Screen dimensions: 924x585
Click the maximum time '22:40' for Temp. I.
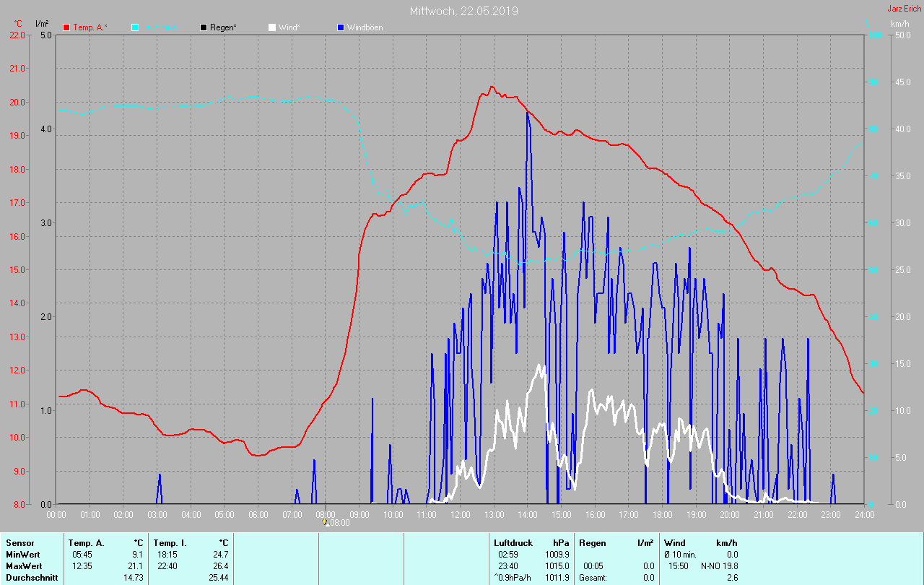point(167,566)
